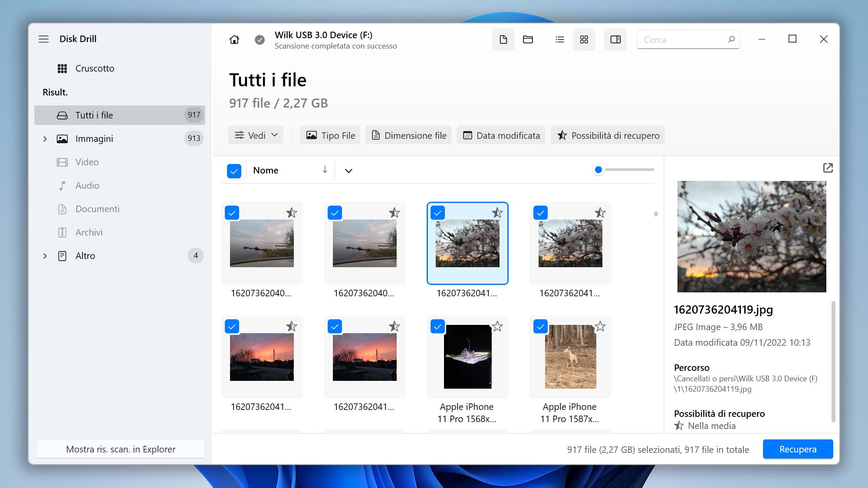Expand the Altro category tree
The width and height of the screenshot is (868, 488).
tap(45, 256)
